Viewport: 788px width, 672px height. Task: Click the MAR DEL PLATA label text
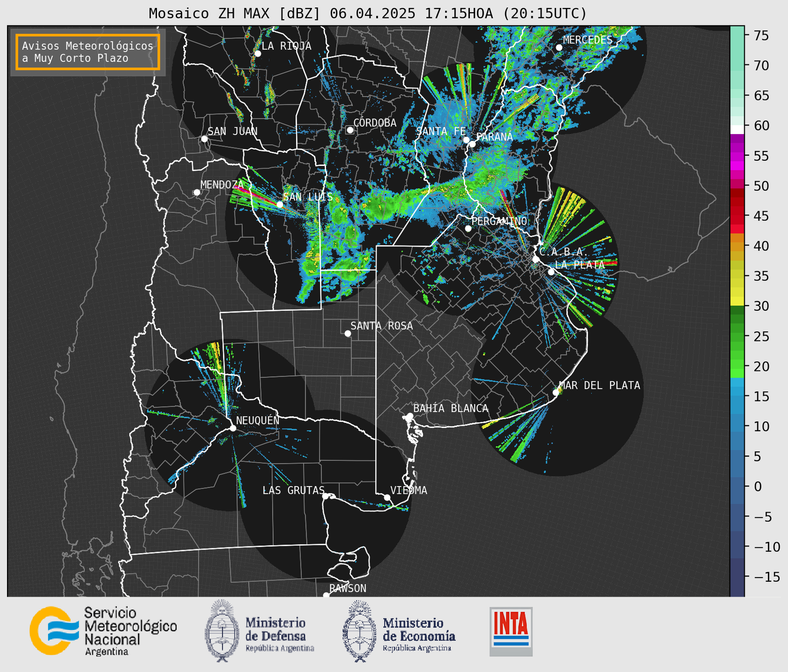tap(600, 386)
